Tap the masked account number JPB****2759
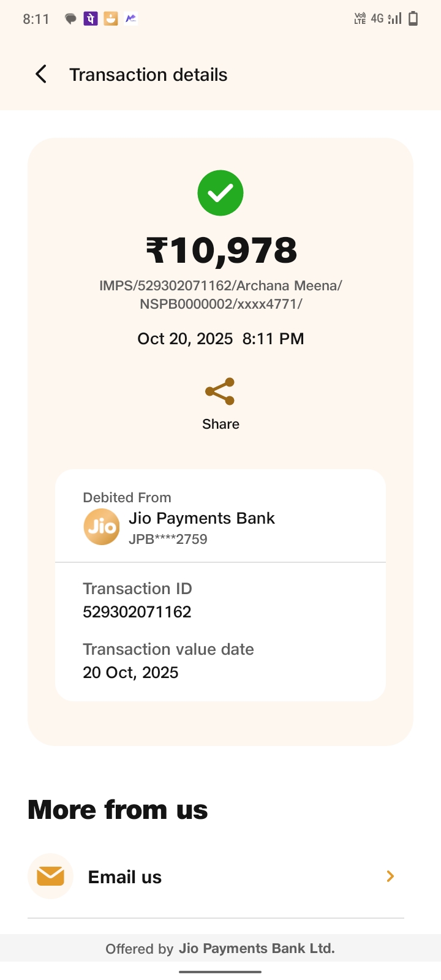 point(168,540)
